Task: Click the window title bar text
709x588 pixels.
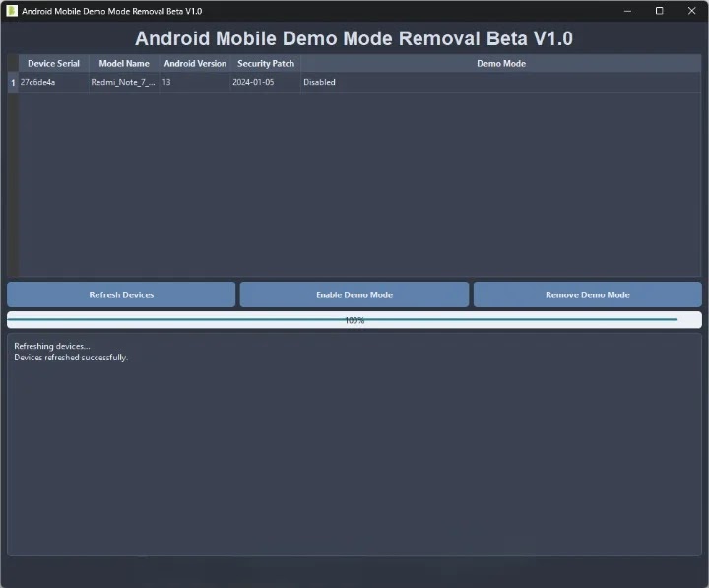Action: (111, 11)
